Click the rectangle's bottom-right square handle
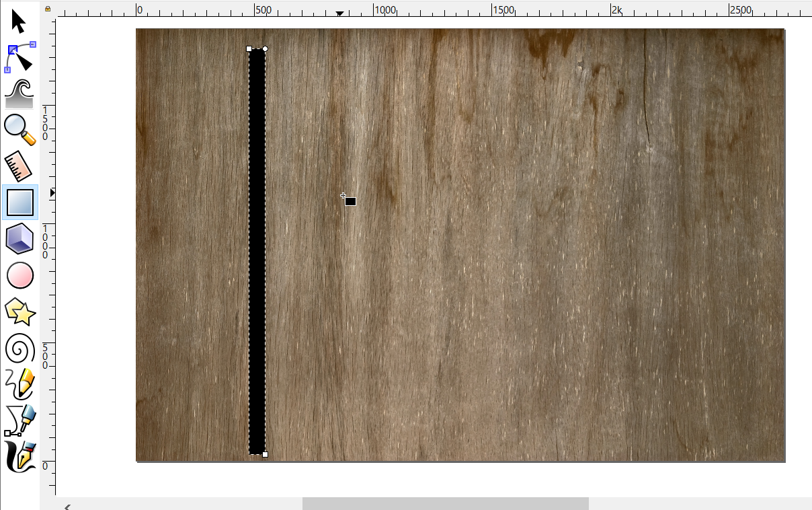812x510 pixels. (x=265, y=455)
